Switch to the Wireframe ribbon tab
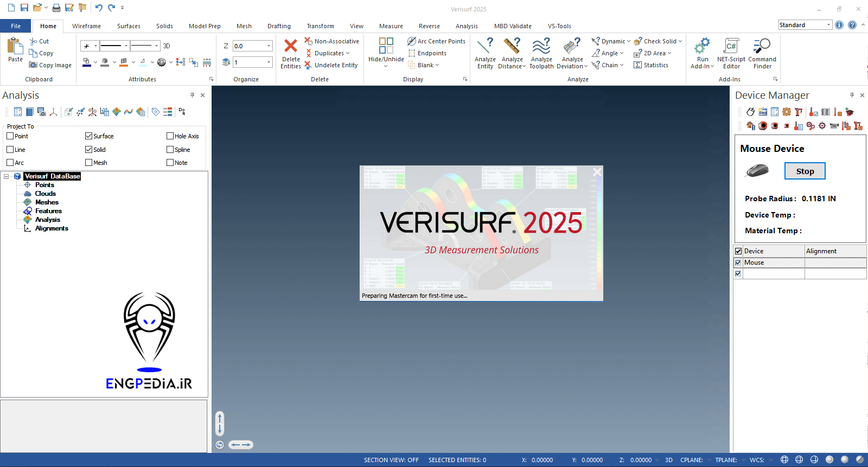The width and height of the screenshot is (868, 467). [x=86, y=26]
